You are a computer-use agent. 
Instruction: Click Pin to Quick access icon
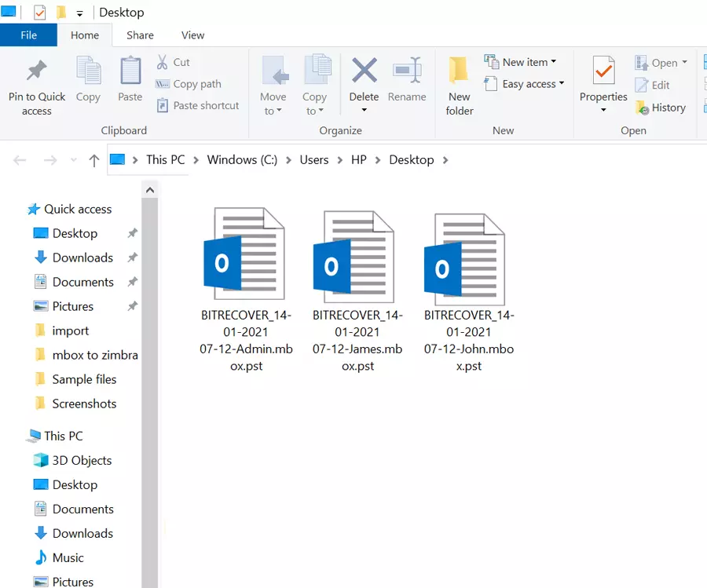pos(36,71)
